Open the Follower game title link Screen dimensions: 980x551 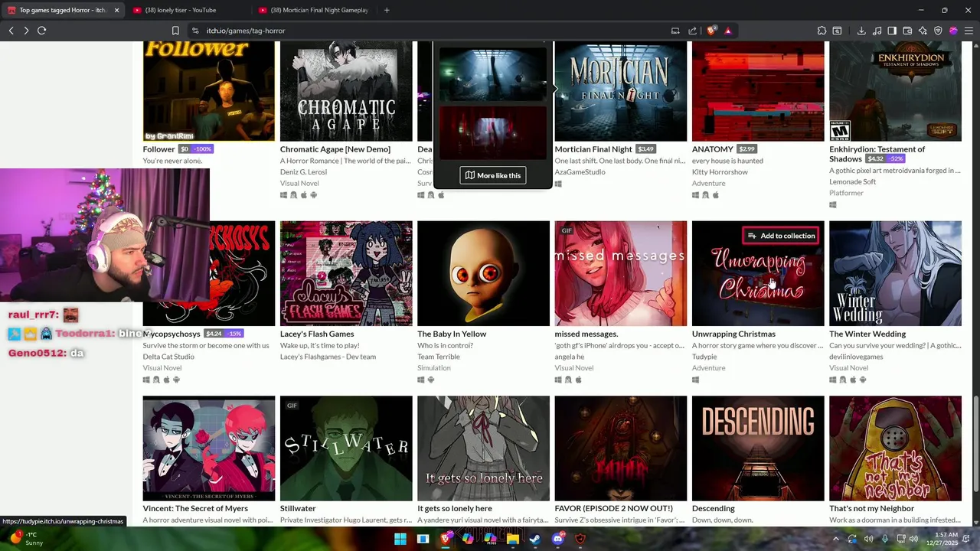click(158, 149)
